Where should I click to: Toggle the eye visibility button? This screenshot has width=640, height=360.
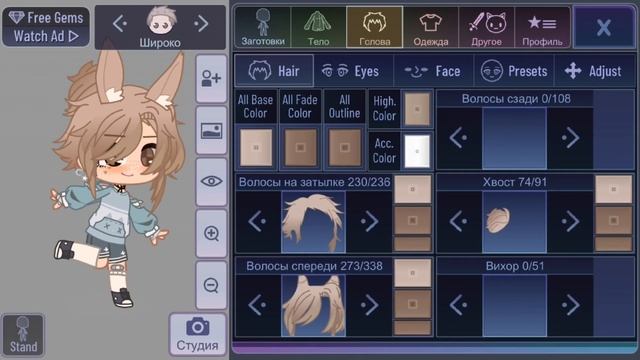coord(211,182)
